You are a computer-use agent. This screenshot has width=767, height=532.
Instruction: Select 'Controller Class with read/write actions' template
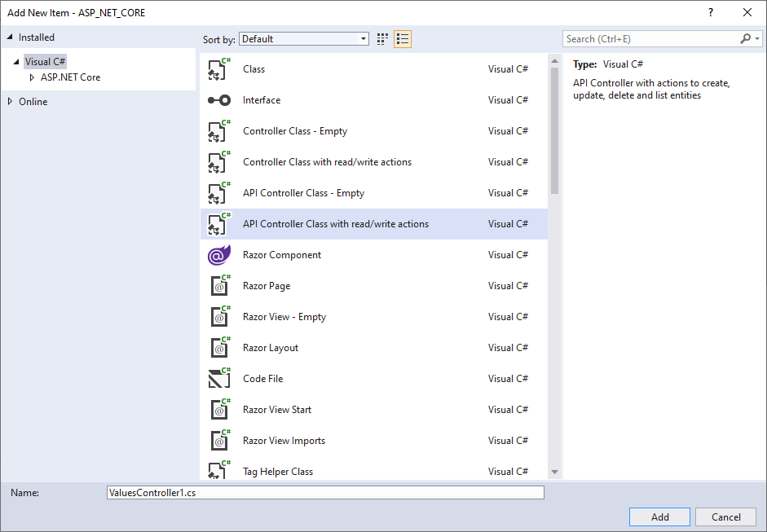pyautogui.click(x=327, y=162)
